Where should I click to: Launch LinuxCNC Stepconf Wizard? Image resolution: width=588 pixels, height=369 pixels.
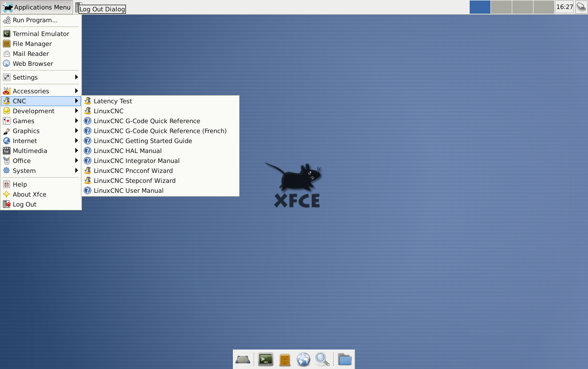tap(160, 180)
